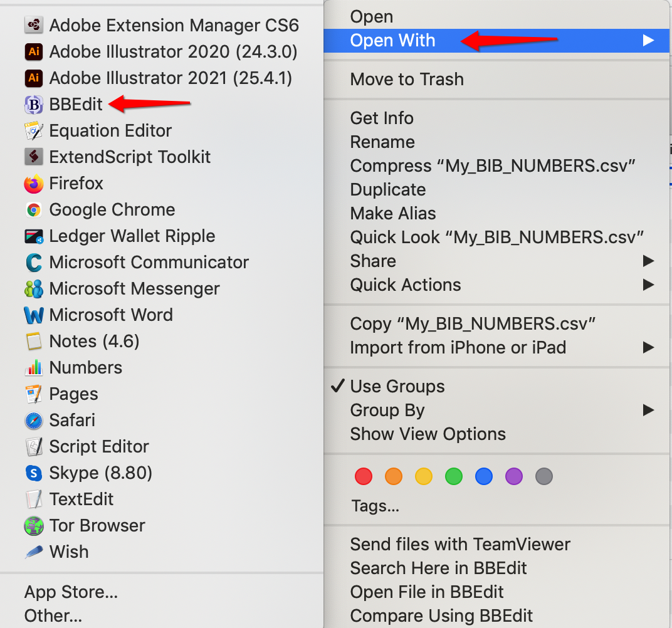Choose Compare Using BBEdit service entry

pyautogui.click(x=441, y=616)
